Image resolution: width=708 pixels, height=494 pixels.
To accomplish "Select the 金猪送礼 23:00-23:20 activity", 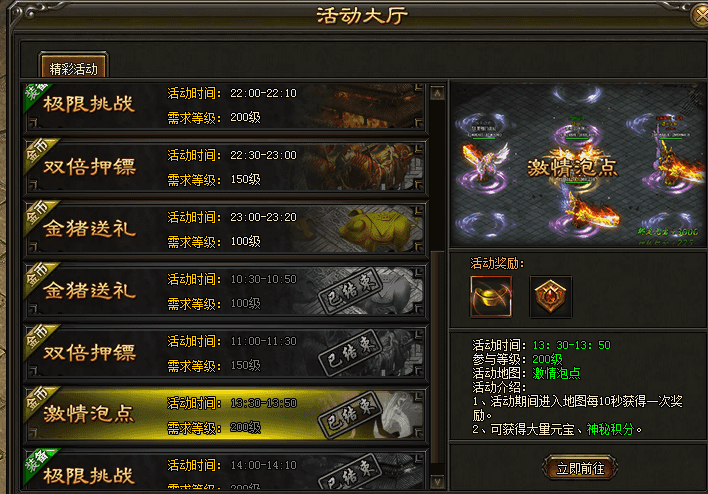I will click(x=225, y=229).
